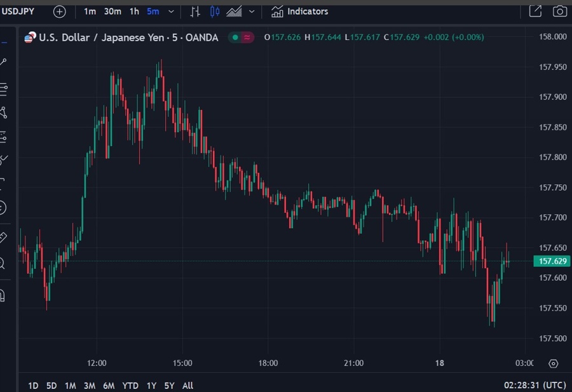
Task: Select the Fibonacci retracement tool
Action: point(3,90)
